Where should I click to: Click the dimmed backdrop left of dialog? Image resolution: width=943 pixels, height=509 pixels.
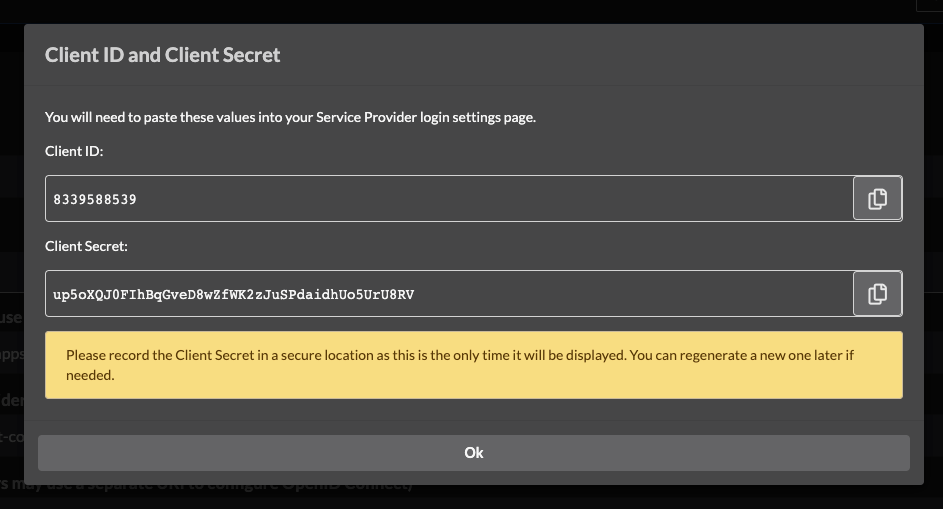tap(12, 180)
